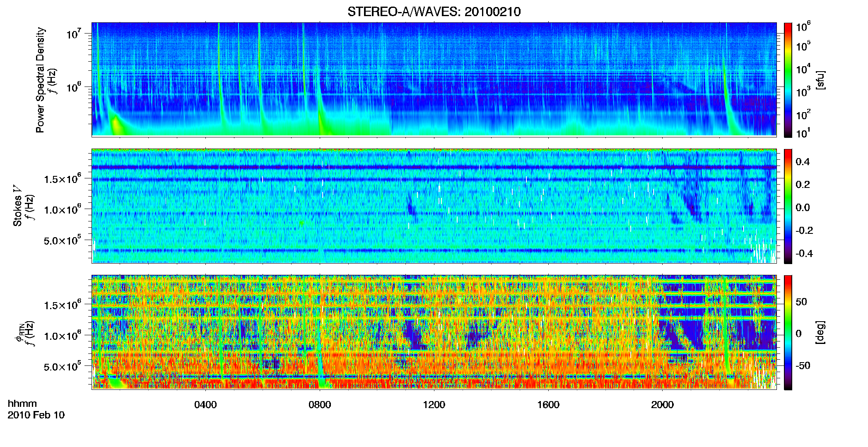Click the 1600 time tick label
This screenshot has width=868, height=447.
[x=548, y=404]
